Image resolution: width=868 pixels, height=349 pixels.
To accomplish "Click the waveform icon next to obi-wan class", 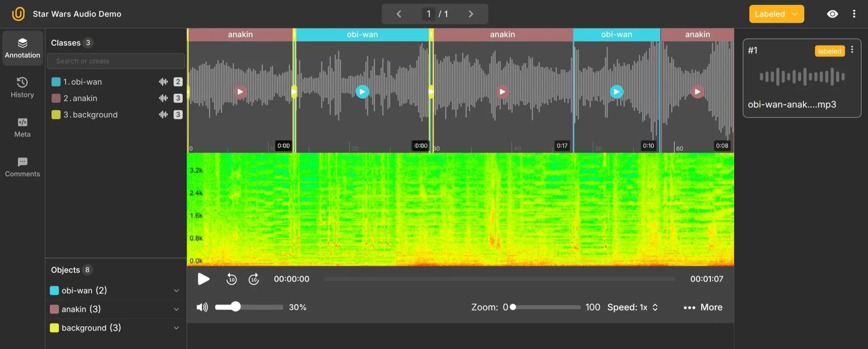I will 163,82.
